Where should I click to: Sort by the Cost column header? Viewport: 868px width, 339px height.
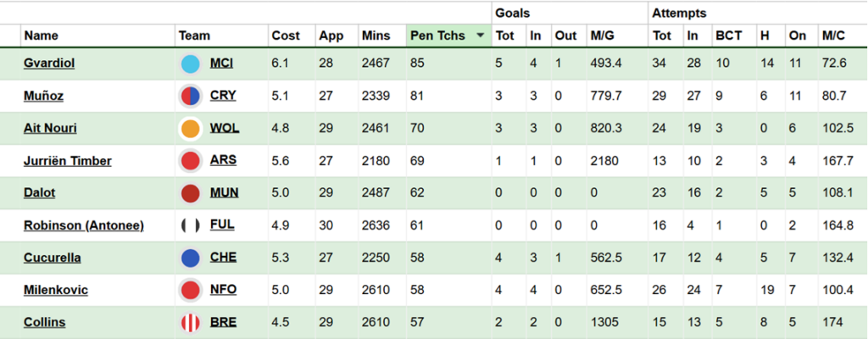(285, 36)
